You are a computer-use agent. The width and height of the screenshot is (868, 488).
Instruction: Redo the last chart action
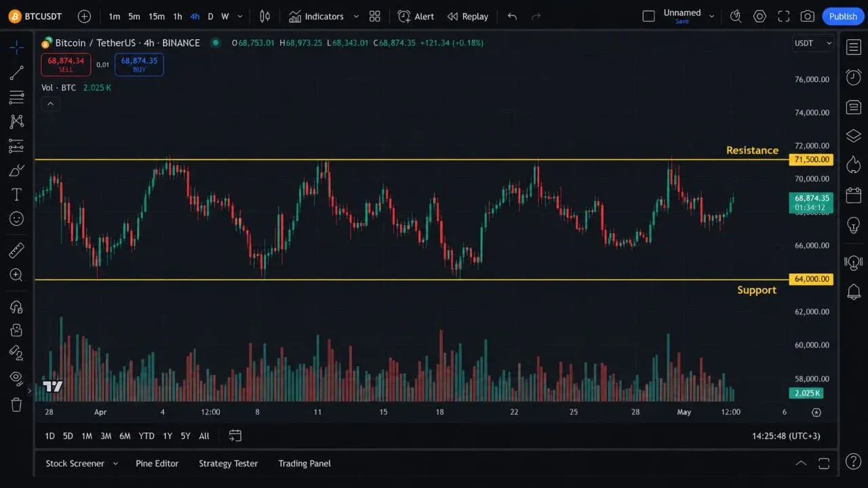[x=536, y=16]
